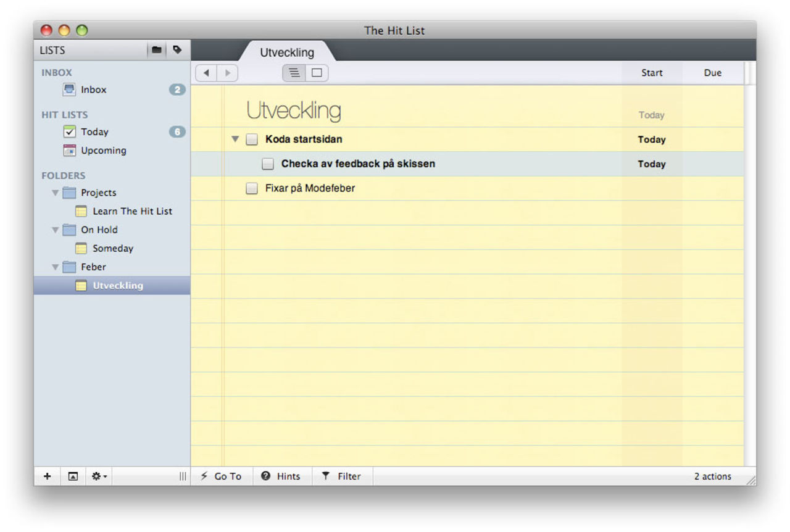Select the Utveckling tab
The image size is (790, 532).
286,52
